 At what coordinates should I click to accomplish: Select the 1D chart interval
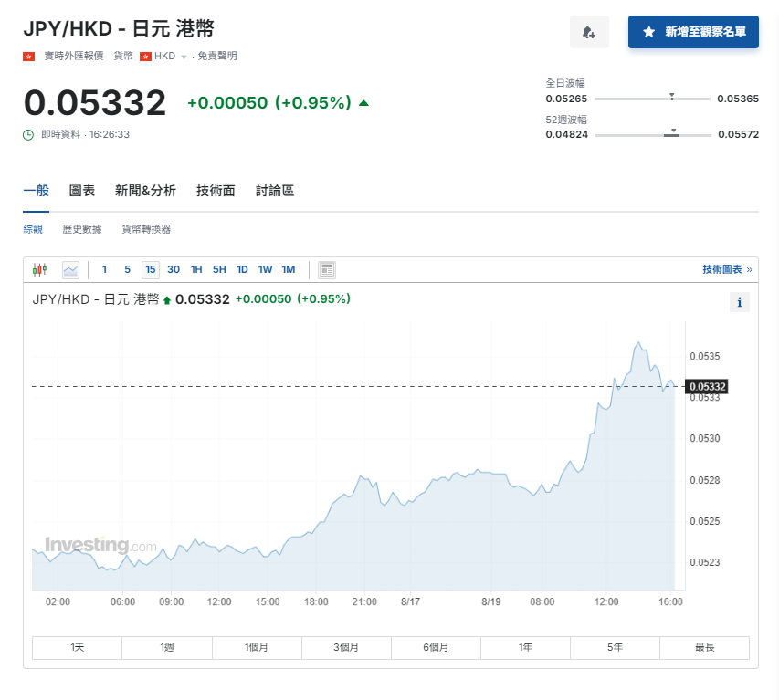pyautogui.click(x=242, y=269)
